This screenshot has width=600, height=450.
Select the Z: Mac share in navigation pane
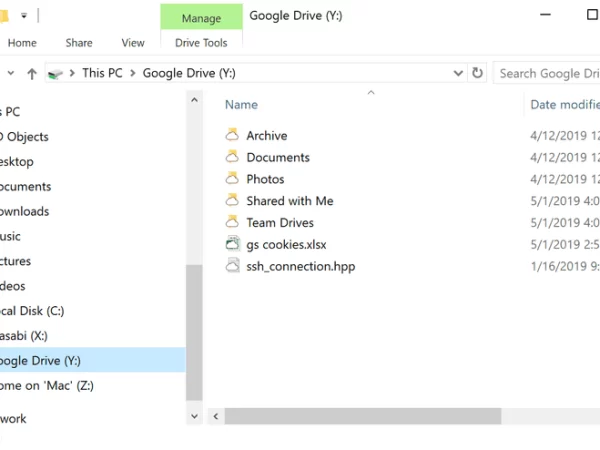pos(47,385)
